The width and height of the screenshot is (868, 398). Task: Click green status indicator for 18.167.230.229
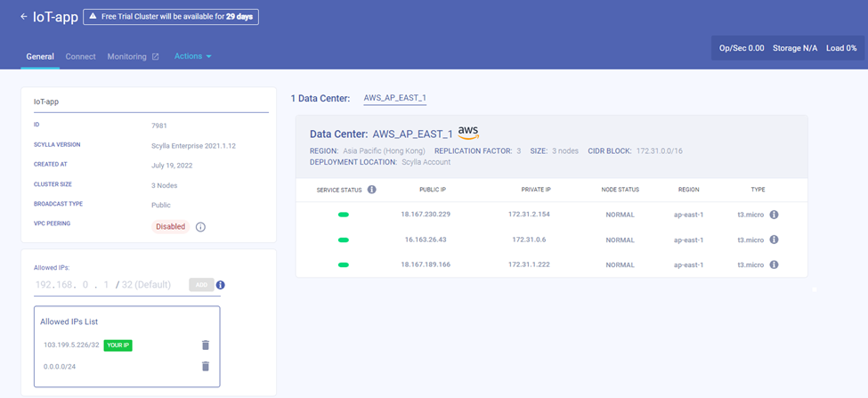344,215
